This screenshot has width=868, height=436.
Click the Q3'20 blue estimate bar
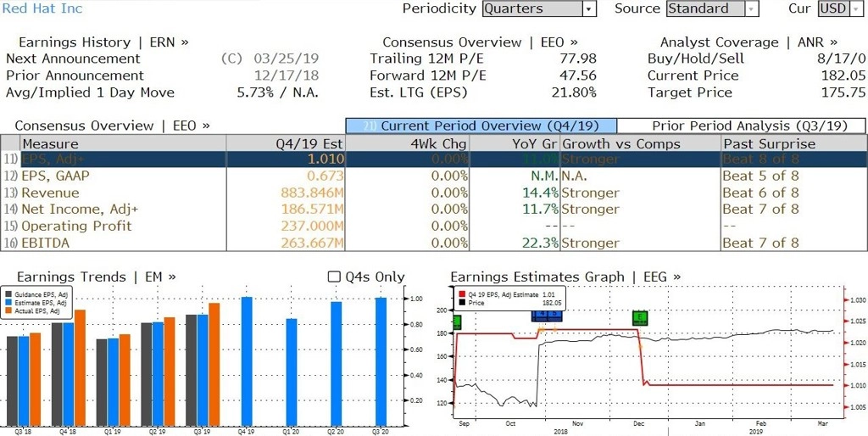pos(381,361)
